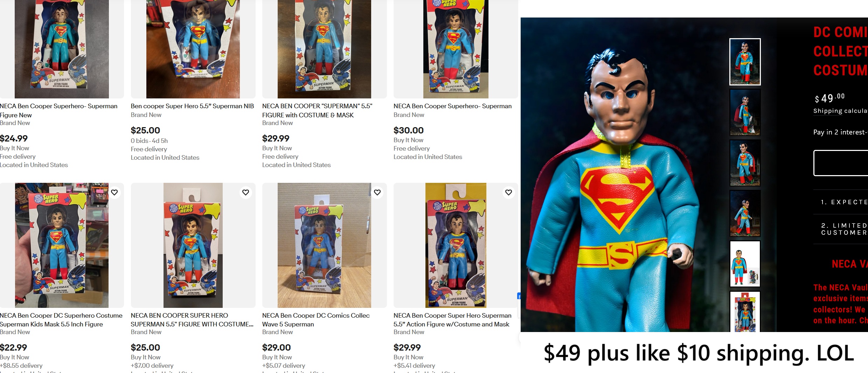Image resolution: width=868 pixels, height=373 pixels.
Task: Select the white-background figure thumbnail
Action: click(x=745, y=264)
